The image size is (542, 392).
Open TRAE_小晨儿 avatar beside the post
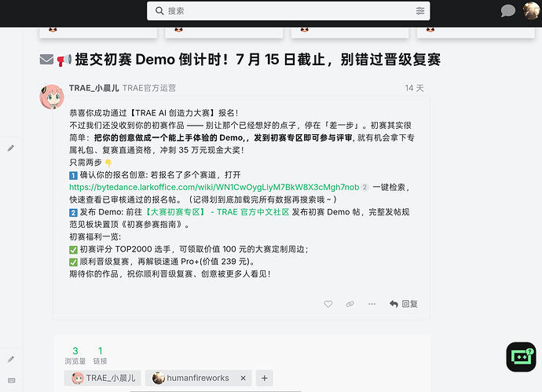click(52, 97)
